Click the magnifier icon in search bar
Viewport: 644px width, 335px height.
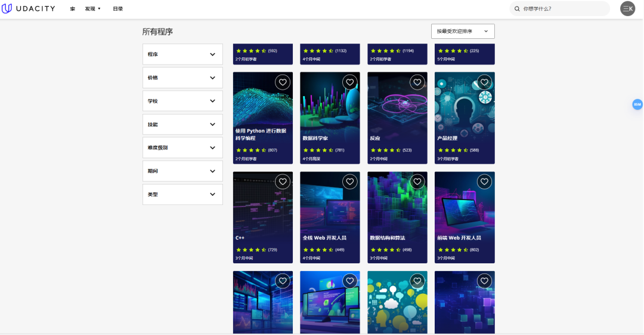coord(517,8)
